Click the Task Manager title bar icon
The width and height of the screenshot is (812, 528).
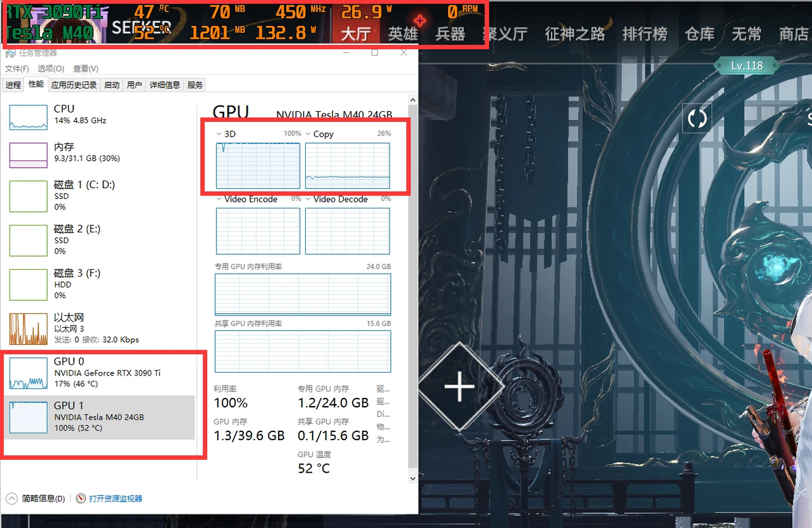(x=10, y=53)
